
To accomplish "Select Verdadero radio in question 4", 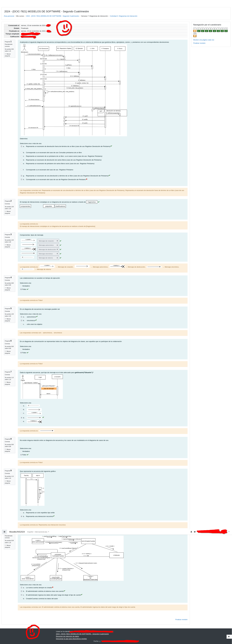I will point(21,286).
